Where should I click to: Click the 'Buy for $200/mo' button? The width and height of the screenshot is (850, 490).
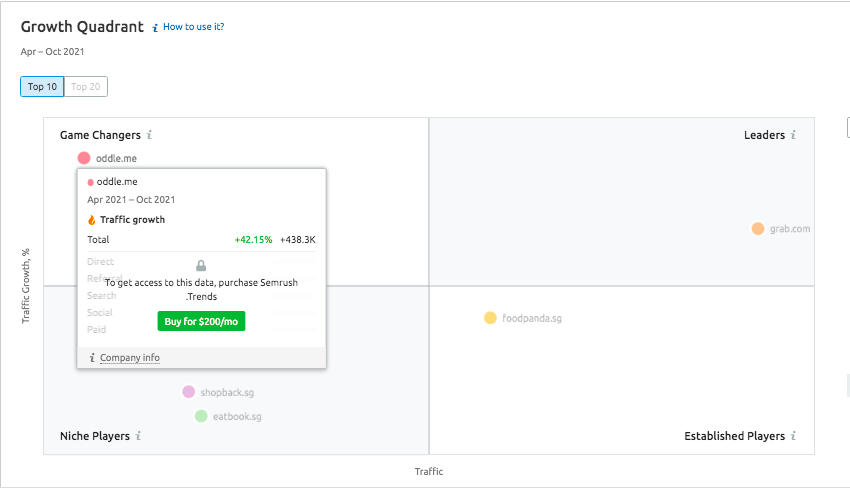[x=201, y=321]
